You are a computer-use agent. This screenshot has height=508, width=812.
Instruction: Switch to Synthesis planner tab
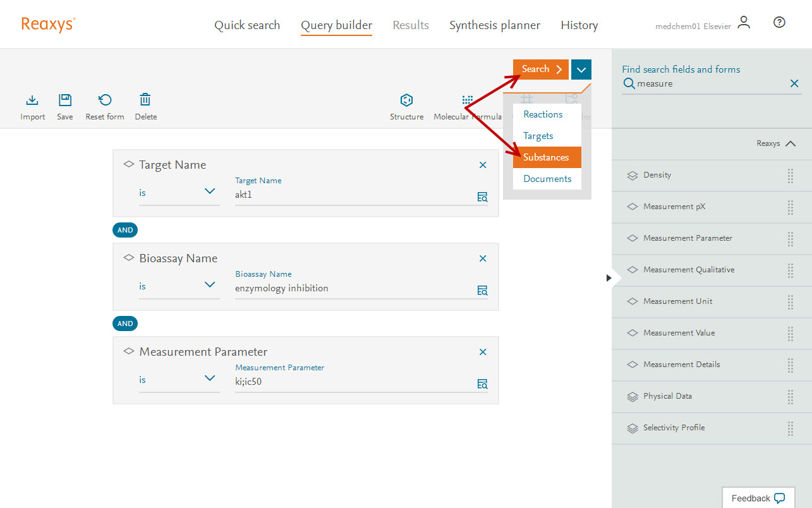coord(495,25)
